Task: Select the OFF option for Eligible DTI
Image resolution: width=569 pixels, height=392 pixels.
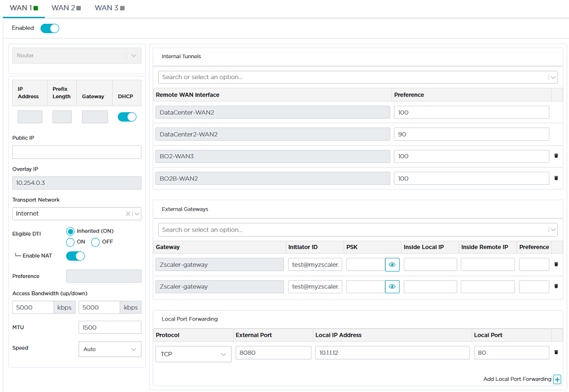Action: (95, 242)
